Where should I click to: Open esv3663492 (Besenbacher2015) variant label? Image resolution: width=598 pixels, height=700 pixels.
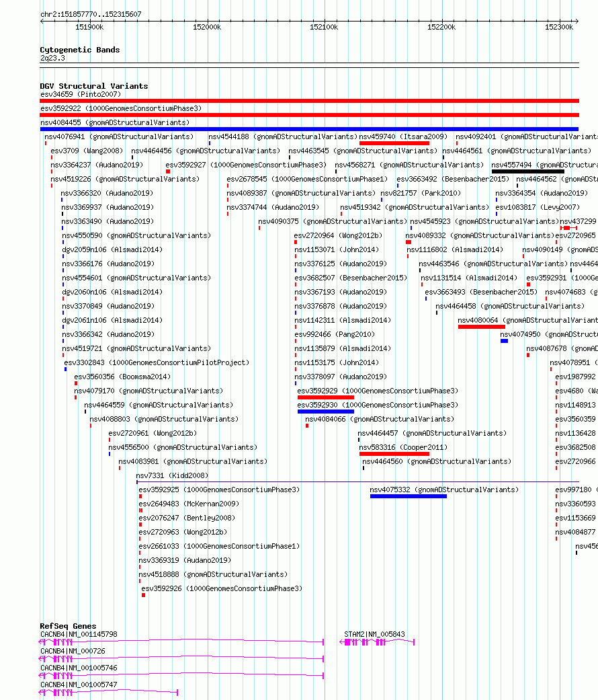point(453,179)
